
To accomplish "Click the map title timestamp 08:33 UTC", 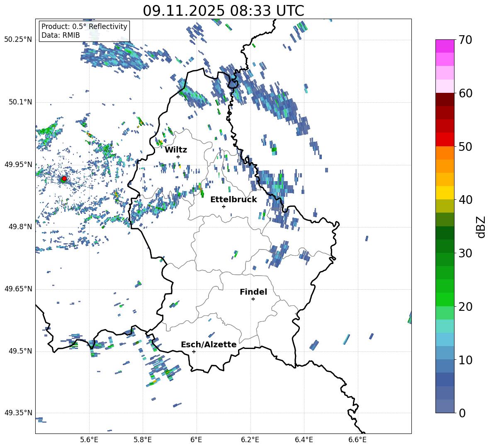I will [x=223, y=11].
